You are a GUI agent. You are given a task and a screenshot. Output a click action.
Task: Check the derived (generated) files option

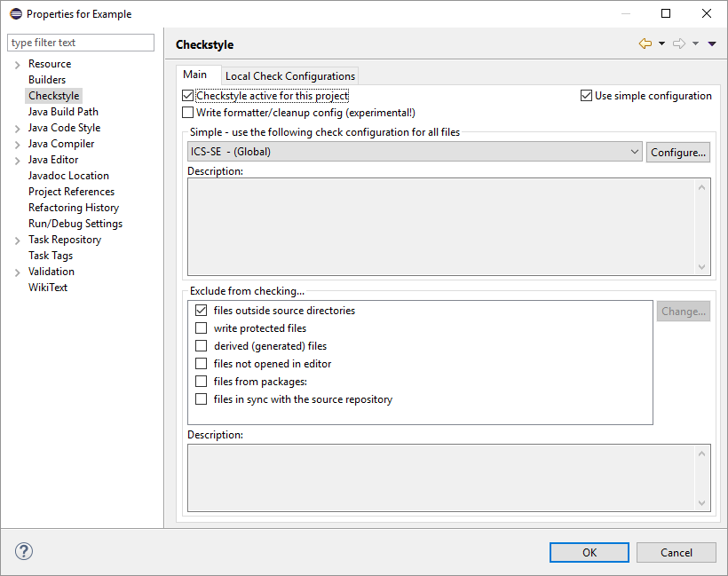click(201, 346)
